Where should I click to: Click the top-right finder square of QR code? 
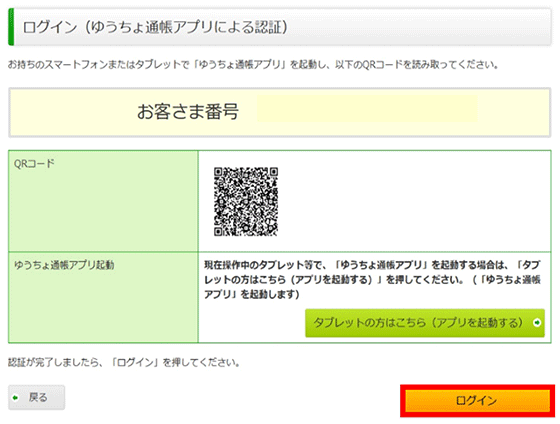click(x=273, y=172)
